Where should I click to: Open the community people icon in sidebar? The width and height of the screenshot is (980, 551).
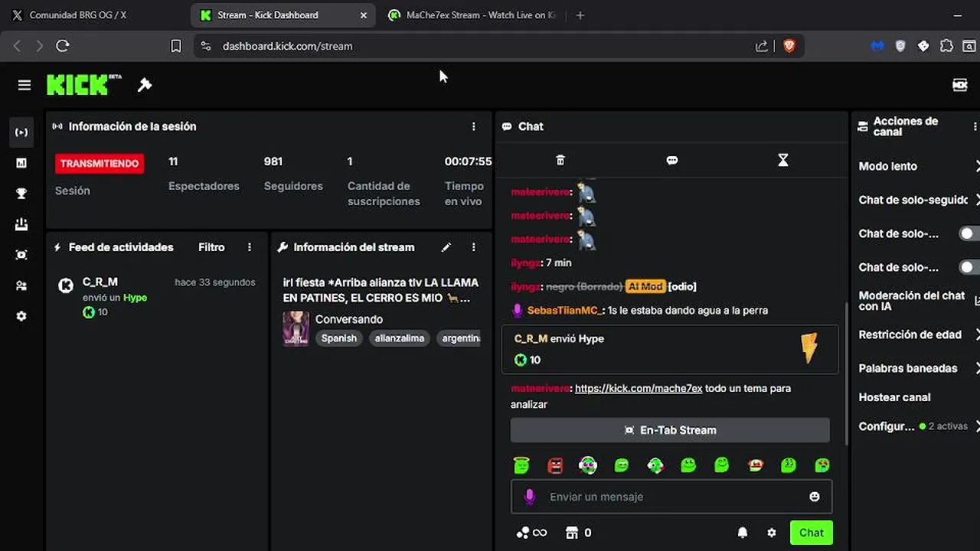(21, 285)
